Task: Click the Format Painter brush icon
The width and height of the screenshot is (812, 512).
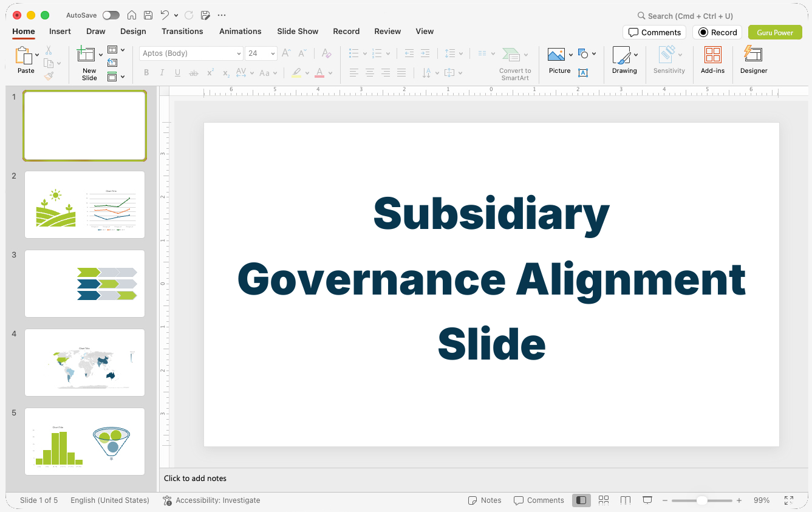Action: pos(49,76)
